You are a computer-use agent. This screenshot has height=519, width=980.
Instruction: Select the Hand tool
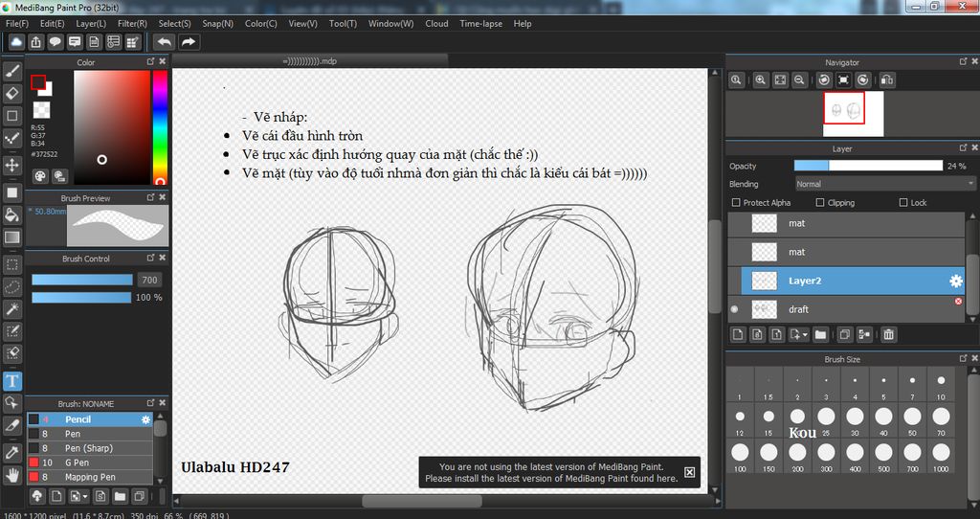click(12, 475)
